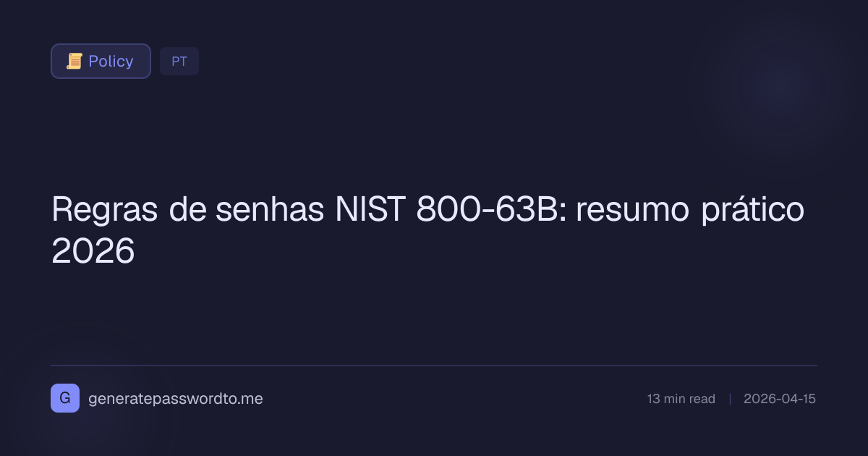Click the 2026-04-15 publish date
Image resolution: width=868 pixels, height=456 pixels.
[x=779, y=399]
